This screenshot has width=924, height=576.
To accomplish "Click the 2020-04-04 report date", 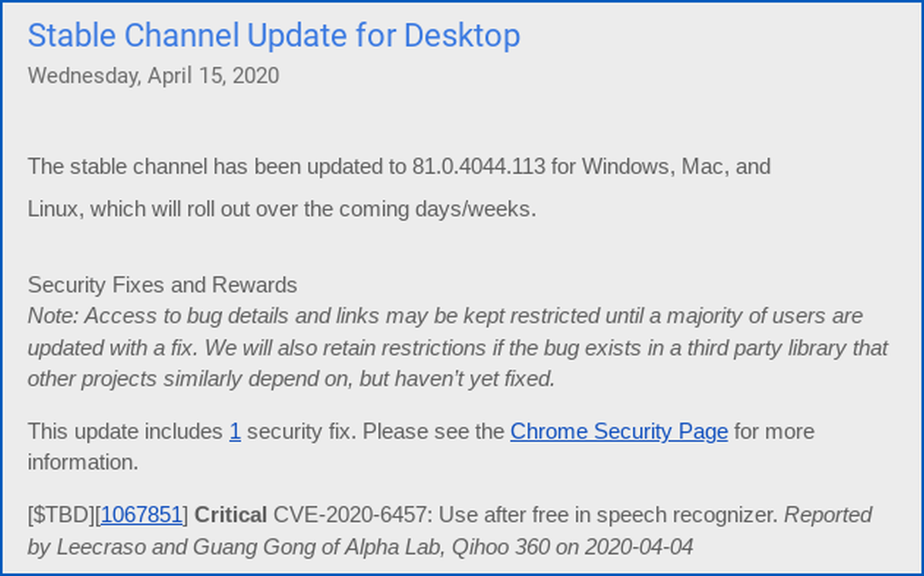I will [x=639, y=548].
